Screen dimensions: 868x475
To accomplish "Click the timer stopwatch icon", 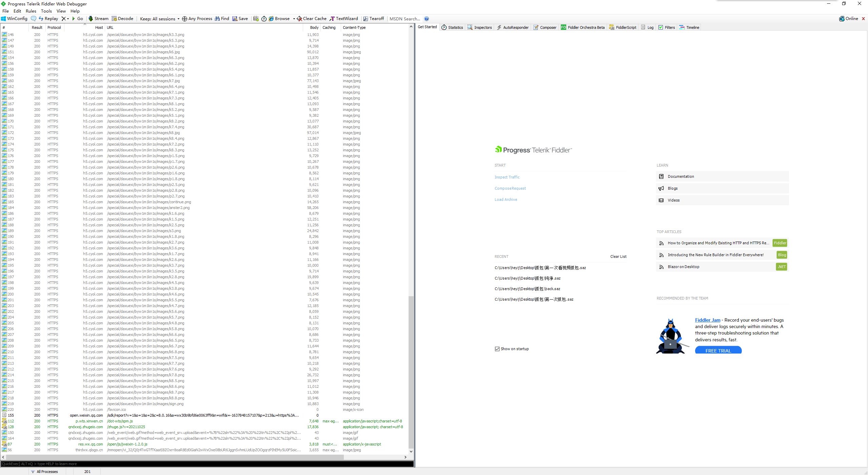I will click(x=264, y=19).
